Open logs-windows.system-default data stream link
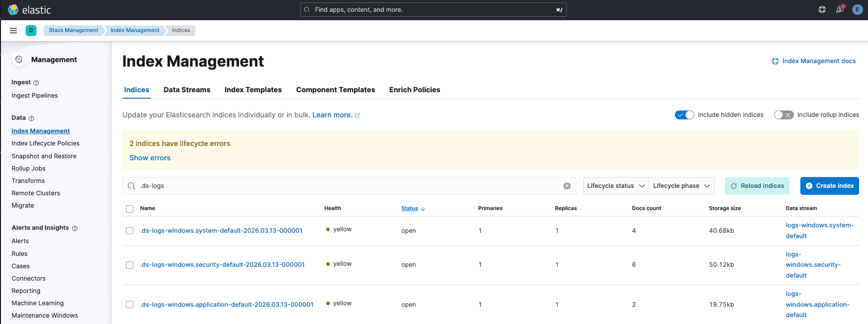Viewport: 868px width, 324px height. (820, 231)
